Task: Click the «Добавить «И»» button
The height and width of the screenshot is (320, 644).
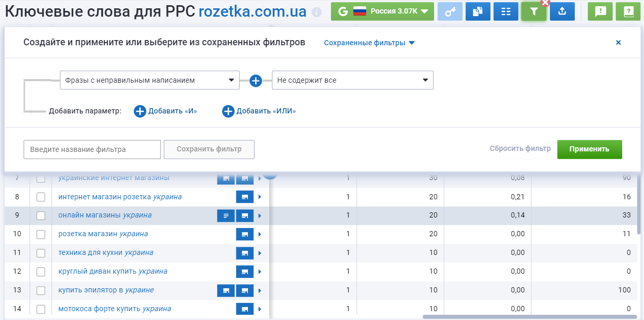Action: 166,111
